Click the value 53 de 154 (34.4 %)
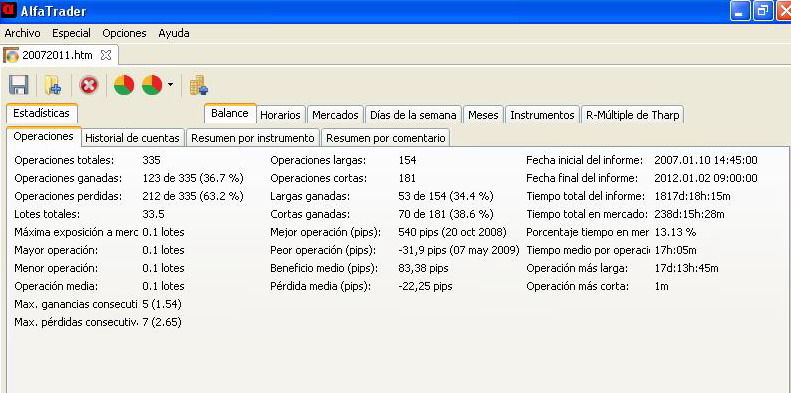Image resolution: width=791 pixels, height=393 pixels. 446,196
